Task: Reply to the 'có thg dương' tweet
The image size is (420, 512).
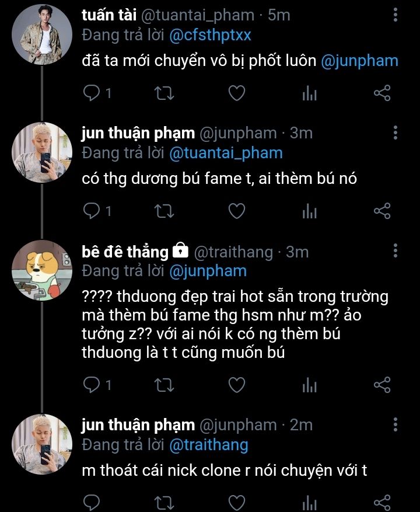Action: (x=91, y=211)
